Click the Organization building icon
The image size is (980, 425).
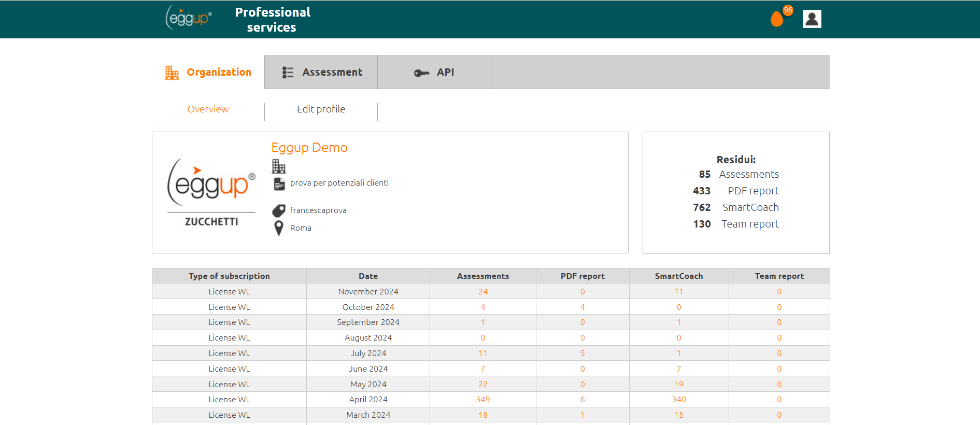pyautogui.click(x=172, y=73)
